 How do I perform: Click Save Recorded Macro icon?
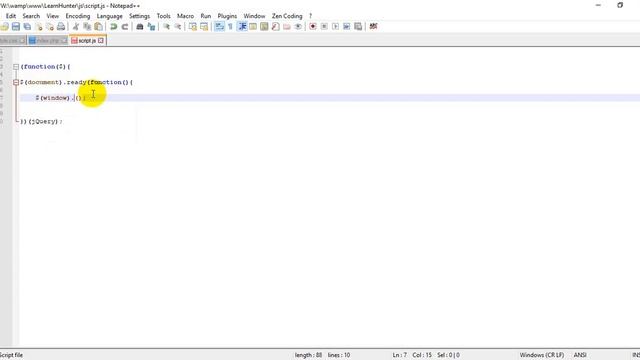point(358,27)
